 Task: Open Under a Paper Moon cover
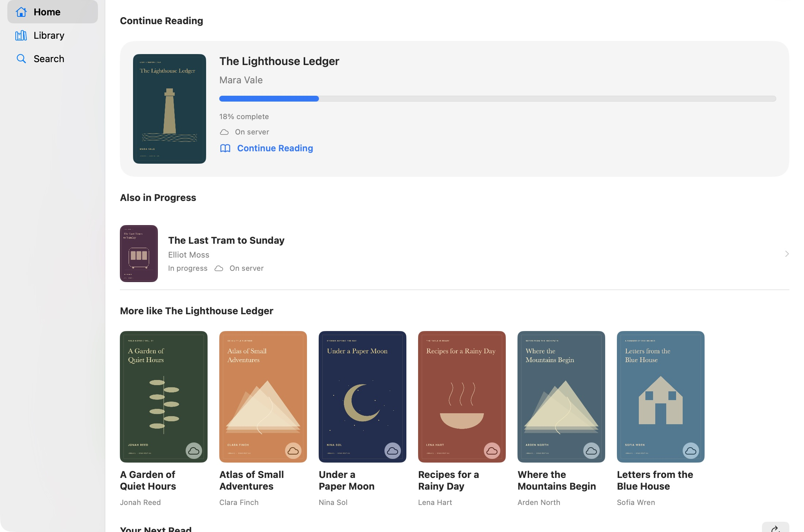click(x=363, y=397)
